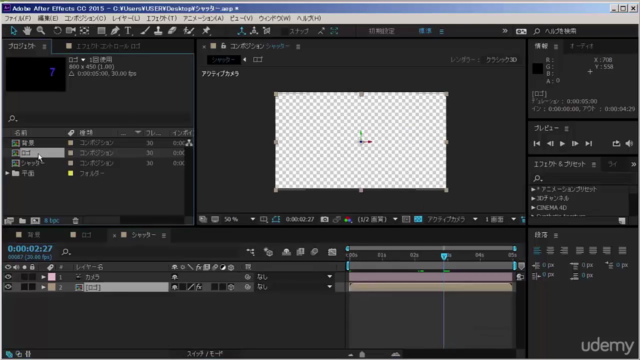The width and height of the screenshot is (640, 360).
Task: Toggle 3D layer switch on ロゴ layer
Action: pos(231,287)
